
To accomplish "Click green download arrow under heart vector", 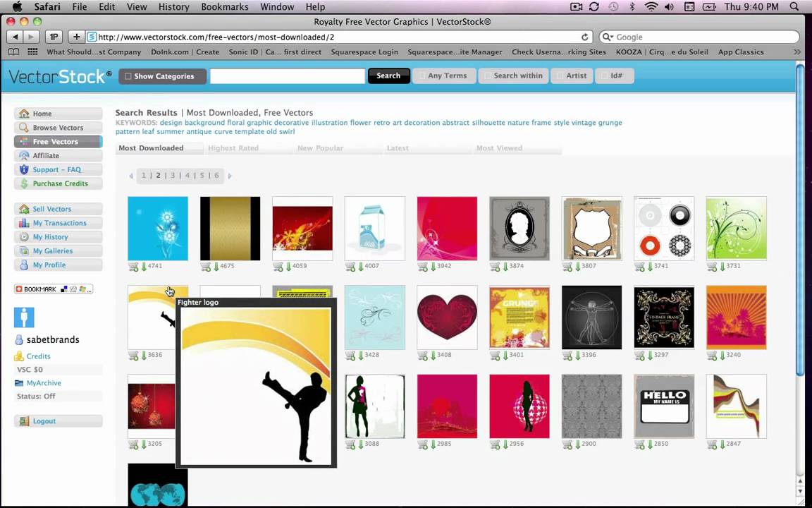I will pos(433,355).
